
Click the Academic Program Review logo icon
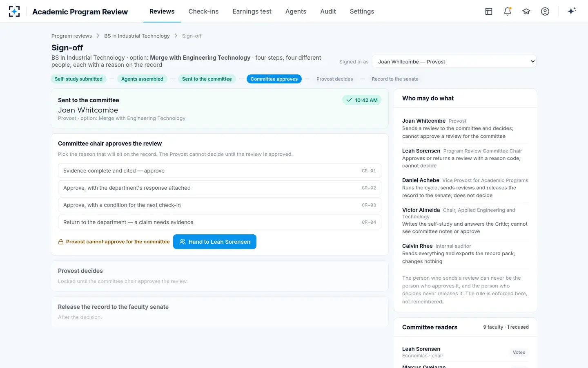pos(14,11)
